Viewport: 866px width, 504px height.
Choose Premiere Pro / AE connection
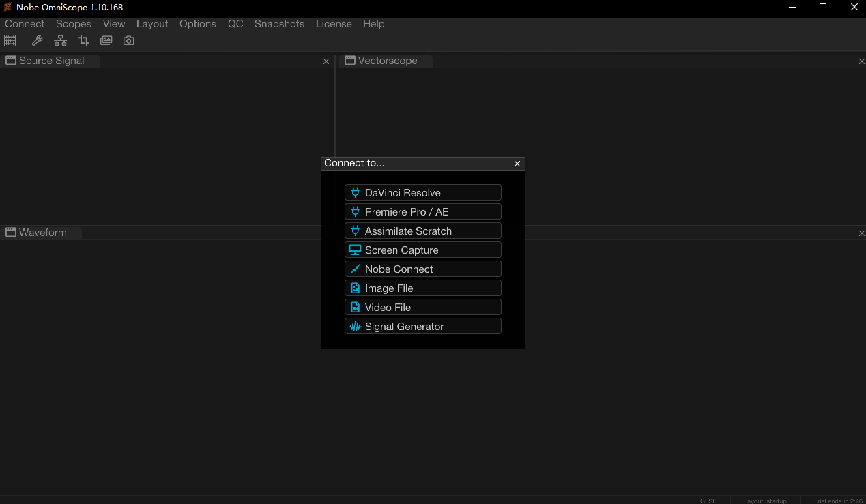coord(422,212)
